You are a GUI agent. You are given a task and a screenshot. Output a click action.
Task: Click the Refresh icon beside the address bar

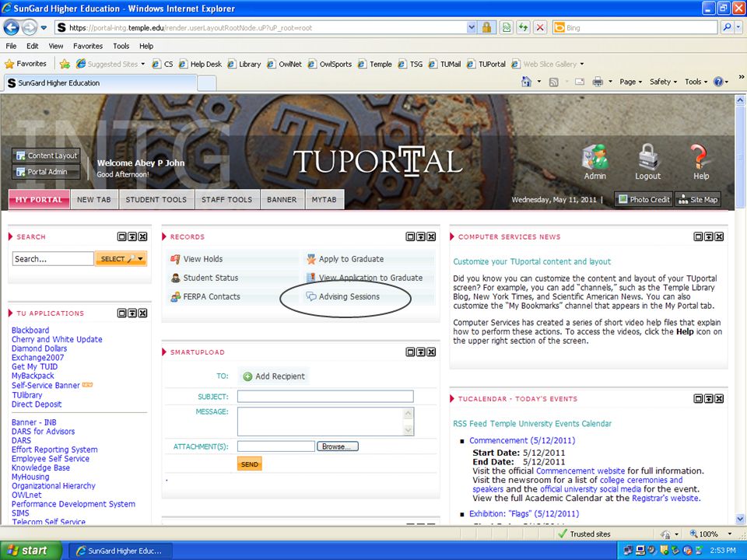523,28
